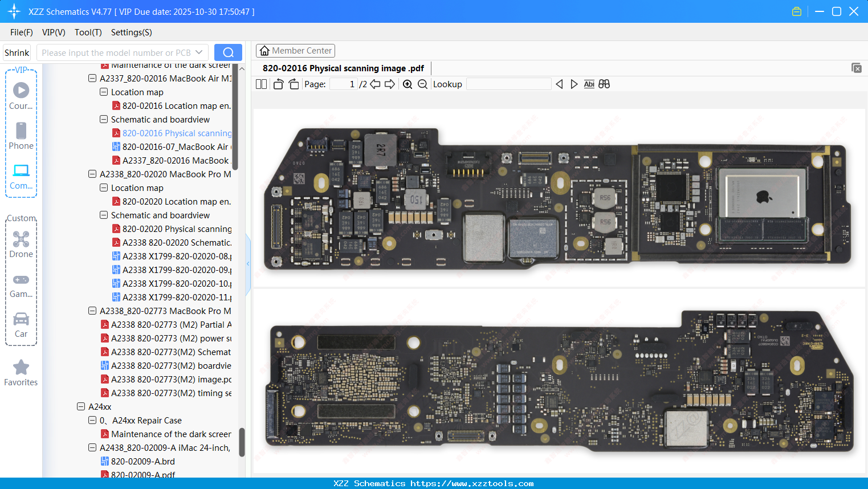868x489 pixels.
Task: Go to the next page arrow
Action: pos(390,84)
